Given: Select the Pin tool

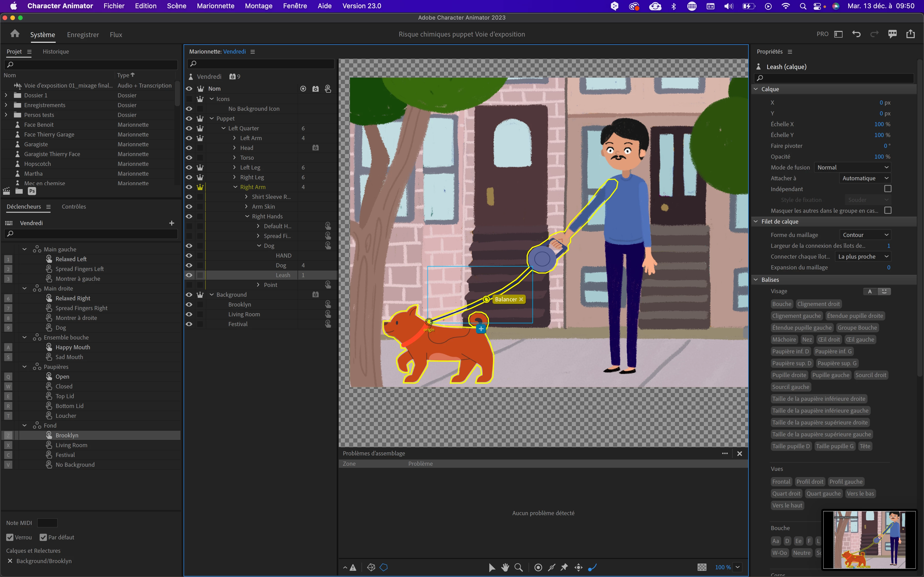Looking at the screenshot, I should point(564,567).
